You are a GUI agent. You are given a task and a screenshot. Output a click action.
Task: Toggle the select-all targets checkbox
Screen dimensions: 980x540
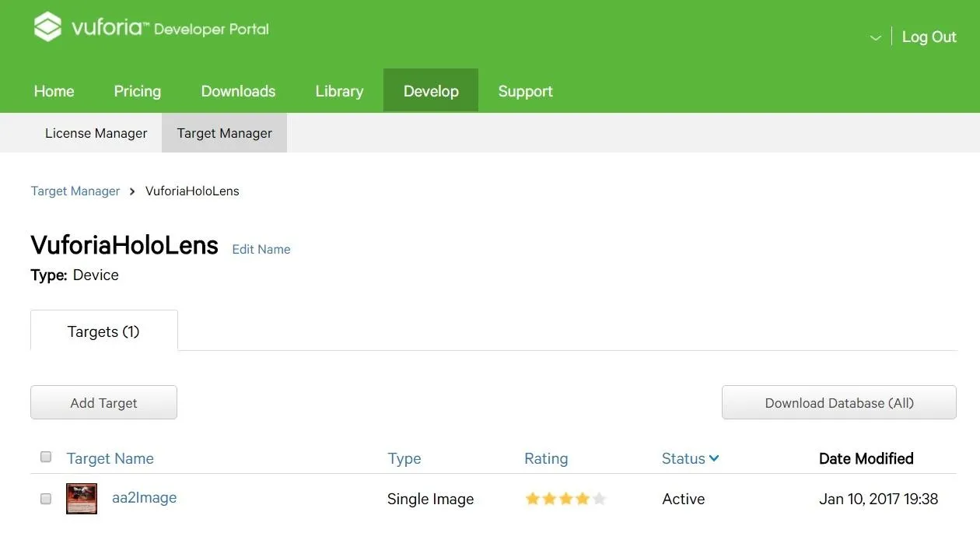(x=46, y=457)
